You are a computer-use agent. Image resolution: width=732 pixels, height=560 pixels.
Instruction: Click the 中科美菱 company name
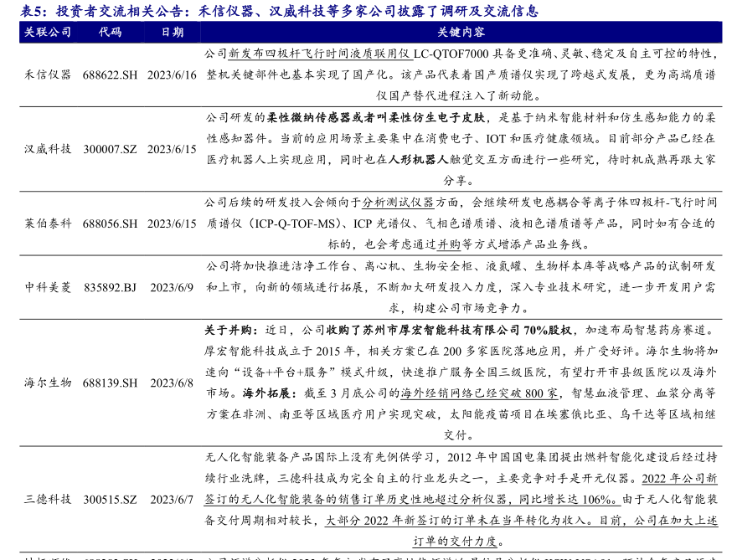coord(48,287)
